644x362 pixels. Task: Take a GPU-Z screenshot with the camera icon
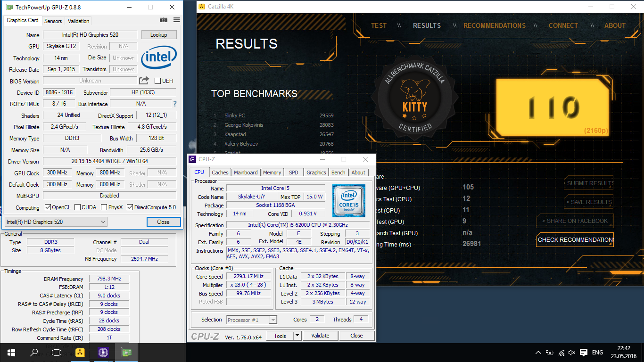click(x=164, y=20)
